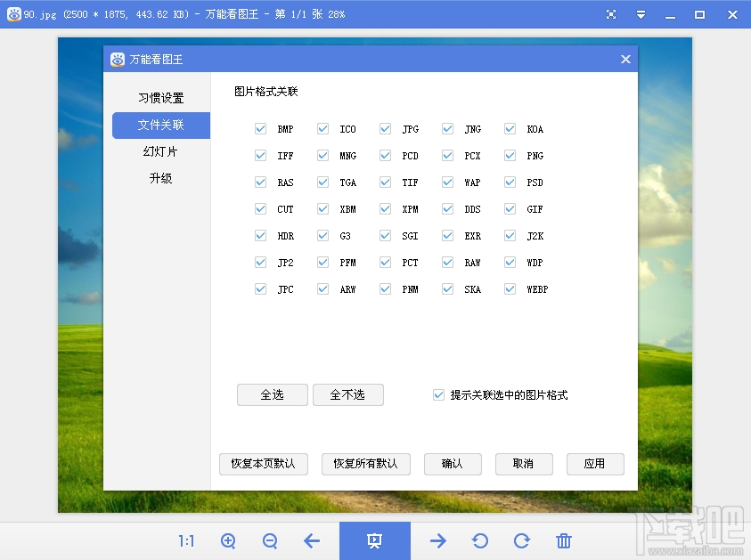Click the 图片格式关联 heading text

[x=266, y=92]
